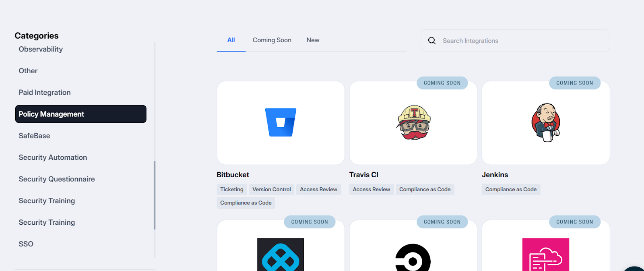Viewport: 644px width, 271px height.
Task: Click the blue chain-link logo on dark card
Action: (x=281, y=254)
